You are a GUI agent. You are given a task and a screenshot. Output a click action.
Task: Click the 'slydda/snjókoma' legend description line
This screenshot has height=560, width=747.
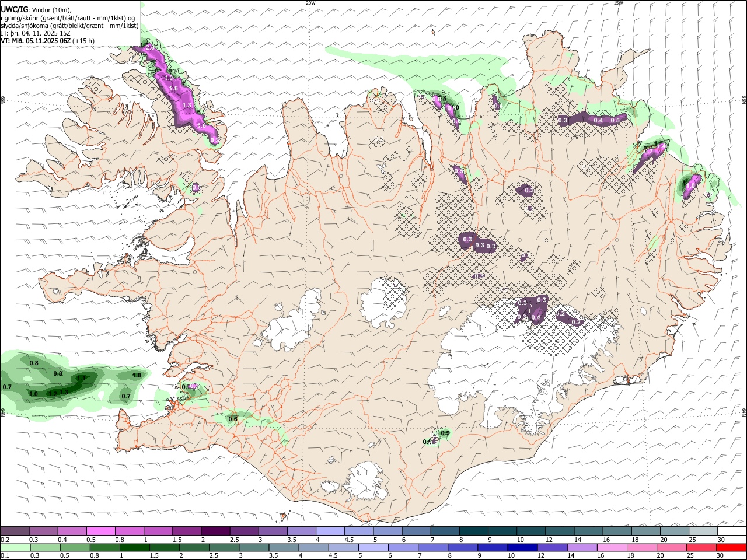[69, 26]
